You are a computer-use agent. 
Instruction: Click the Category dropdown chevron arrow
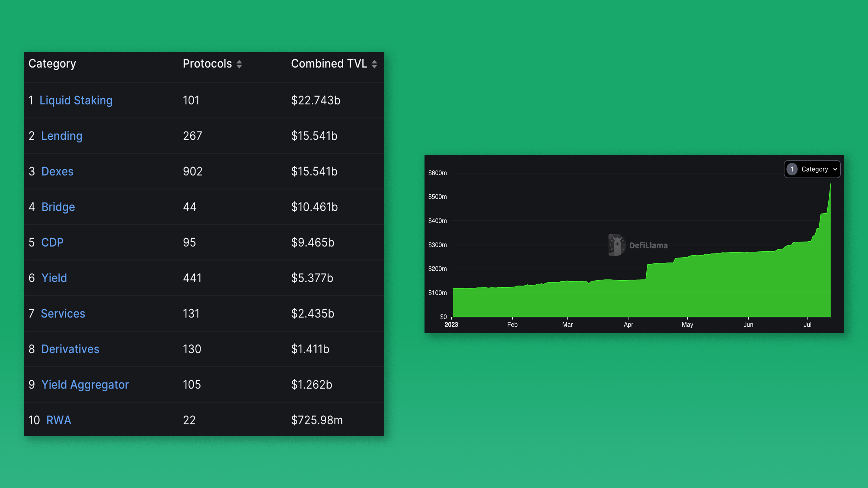tap(835, 169)
